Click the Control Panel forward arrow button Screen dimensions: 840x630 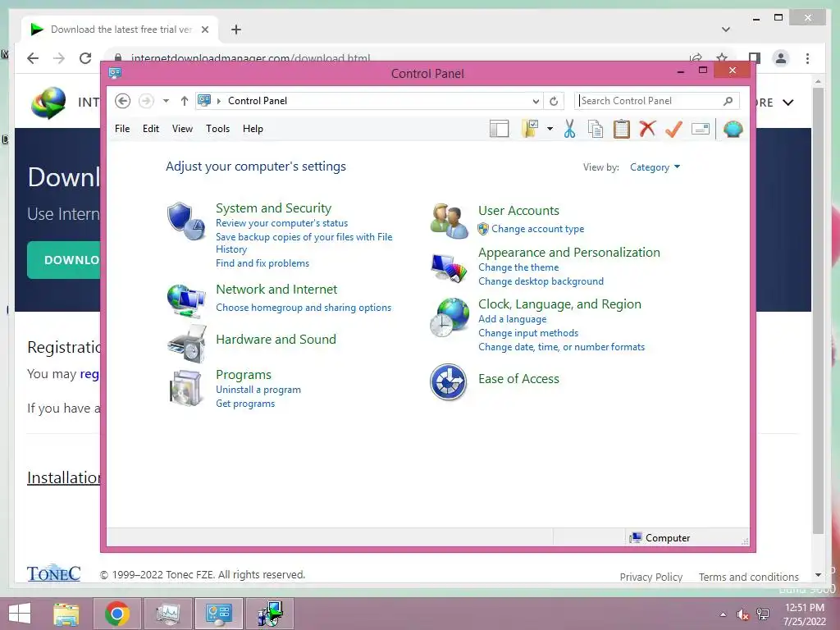point(146,101)
